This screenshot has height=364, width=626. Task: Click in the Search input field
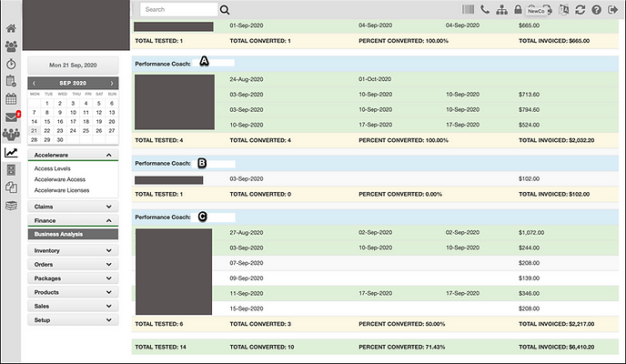(178, 9)
